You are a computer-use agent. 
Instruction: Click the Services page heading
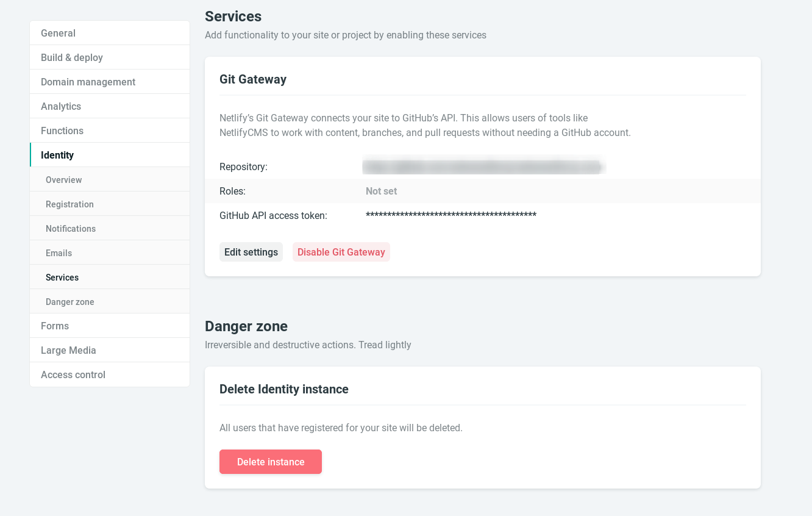pos(233,16)
